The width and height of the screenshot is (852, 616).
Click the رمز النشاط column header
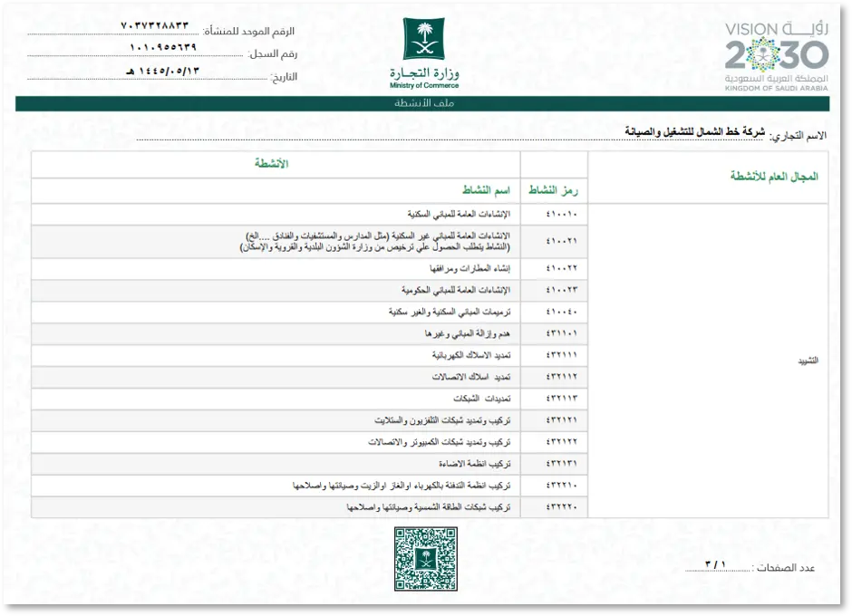point(553,190)
